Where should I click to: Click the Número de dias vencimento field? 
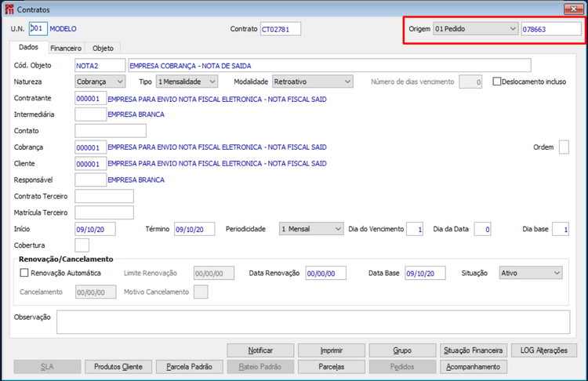tap(470, 82)
